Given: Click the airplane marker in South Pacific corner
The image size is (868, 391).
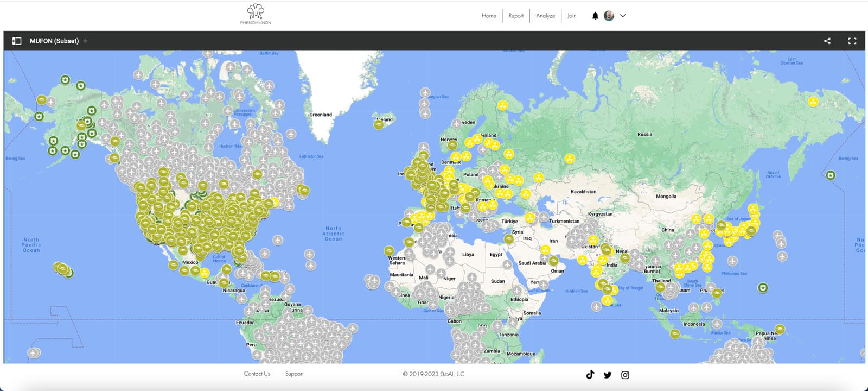Looking at the screenshot, I should (x=34, y=352).
